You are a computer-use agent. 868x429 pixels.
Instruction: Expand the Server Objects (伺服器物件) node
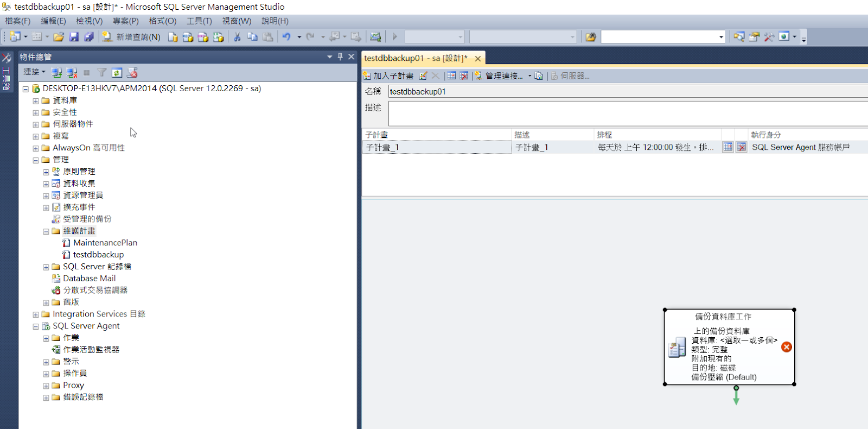pos(36,125)
